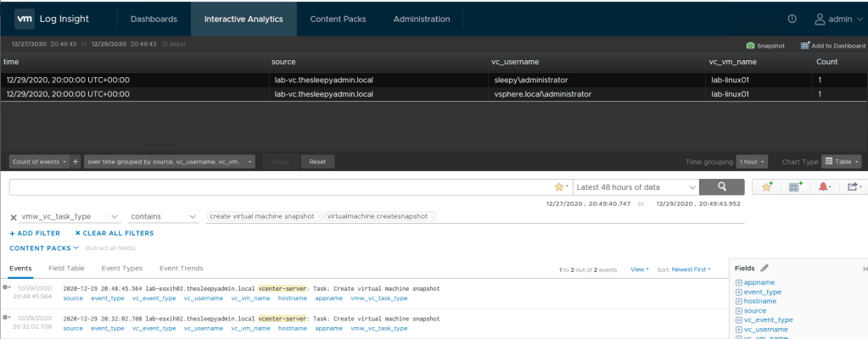The image size is (868, 339).
Task: Switch to the Field Table tab
Action: click(x=66, y=268)
